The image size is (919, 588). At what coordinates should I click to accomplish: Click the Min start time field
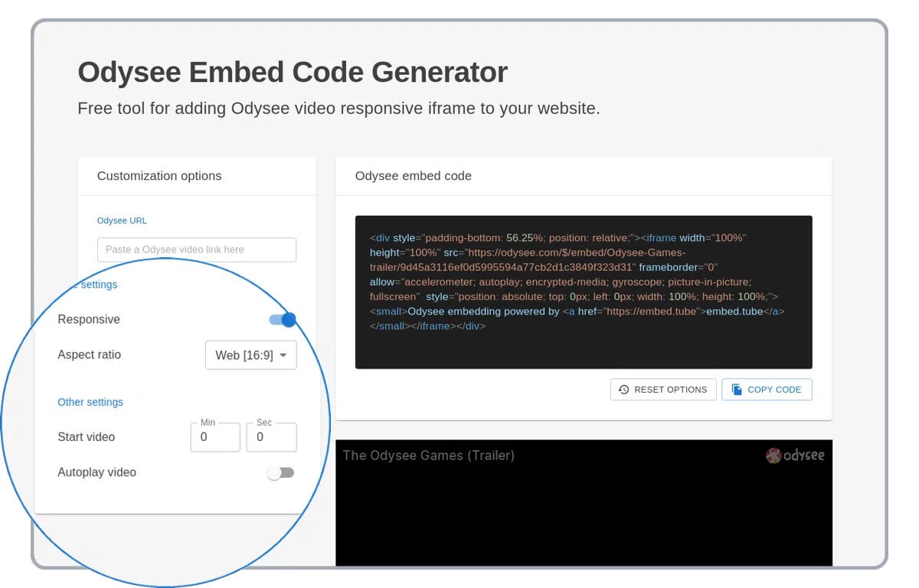[x=214, y=437]
